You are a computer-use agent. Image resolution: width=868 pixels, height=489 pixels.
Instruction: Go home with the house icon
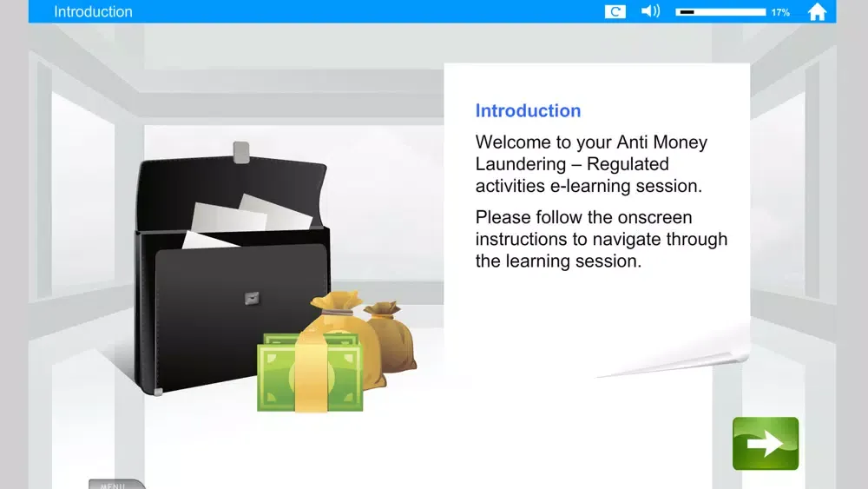tap(817, 11)
